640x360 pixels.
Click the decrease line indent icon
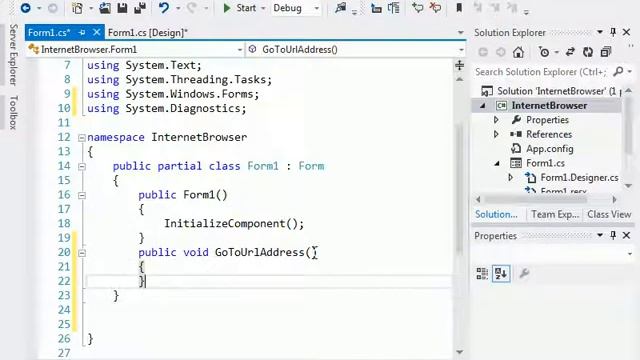pos(376,8)
